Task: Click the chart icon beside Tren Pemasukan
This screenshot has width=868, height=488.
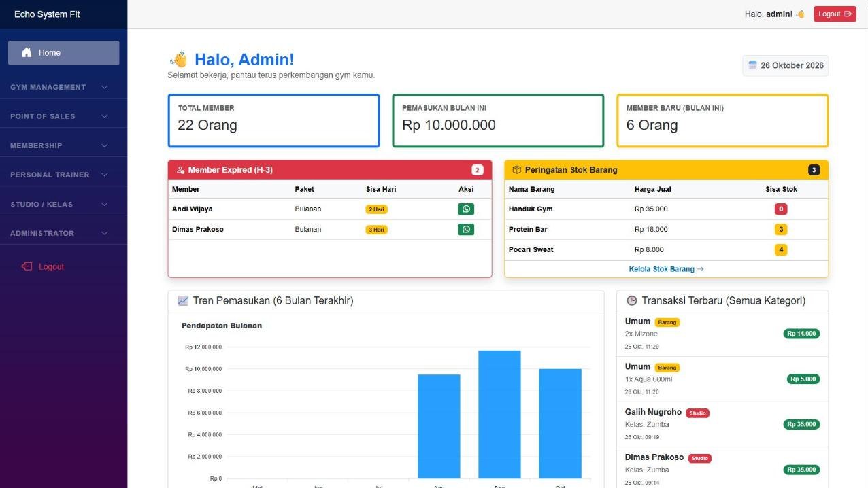Action: pos(183,300)
